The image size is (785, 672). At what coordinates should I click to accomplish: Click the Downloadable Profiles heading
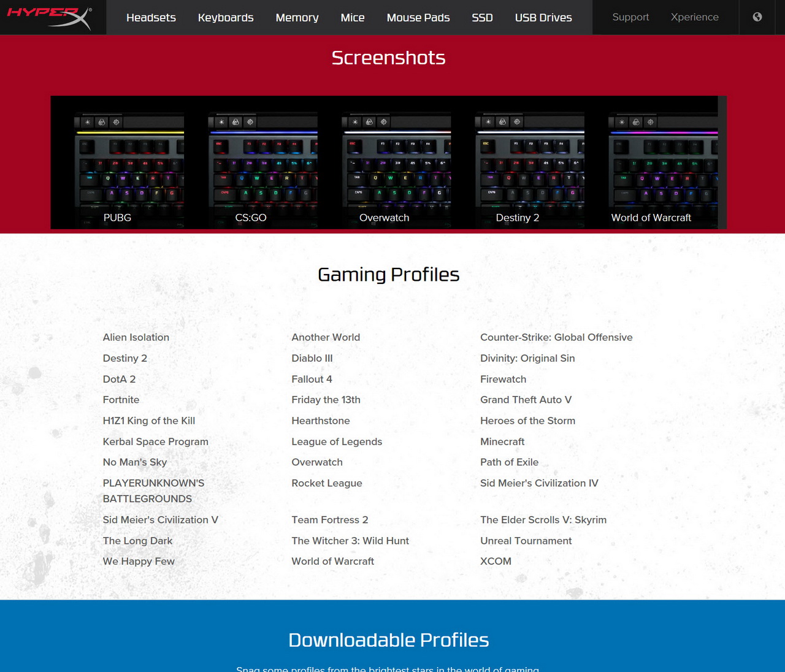tap(389, 640)
